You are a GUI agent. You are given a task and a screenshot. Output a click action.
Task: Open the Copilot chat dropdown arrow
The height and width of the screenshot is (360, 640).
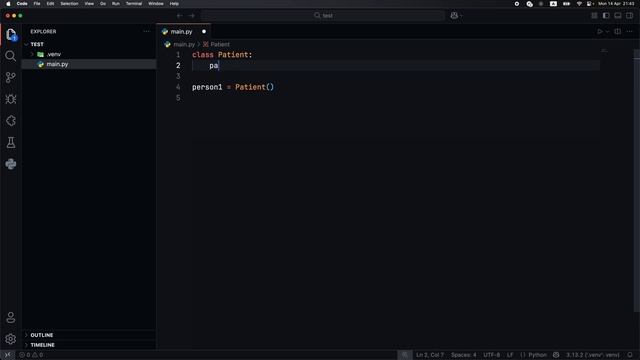(x=461, y=16)
